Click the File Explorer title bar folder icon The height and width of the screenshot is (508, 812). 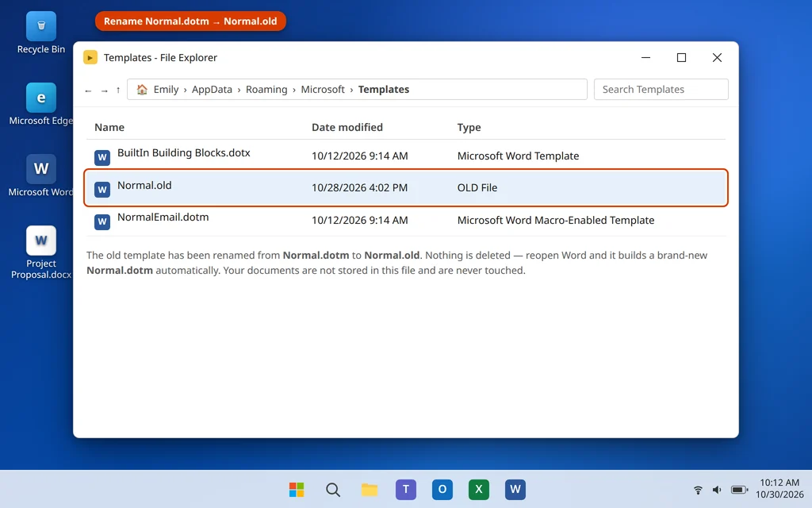90,57
